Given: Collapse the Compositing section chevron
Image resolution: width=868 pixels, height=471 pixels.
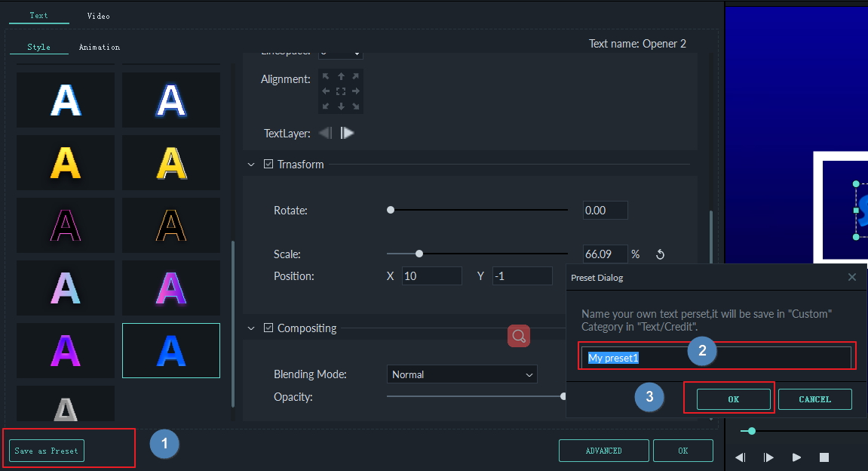Looking at the screenshot, I should point(250,328).
